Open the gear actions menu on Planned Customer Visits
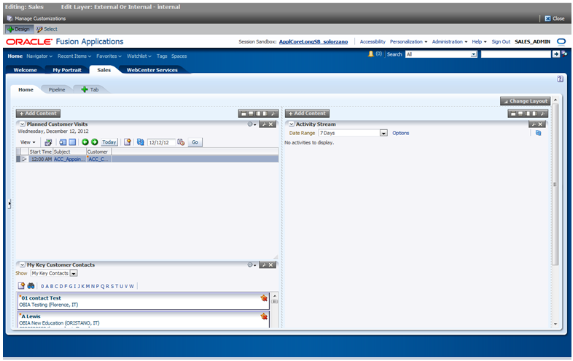 coord(251,124)
